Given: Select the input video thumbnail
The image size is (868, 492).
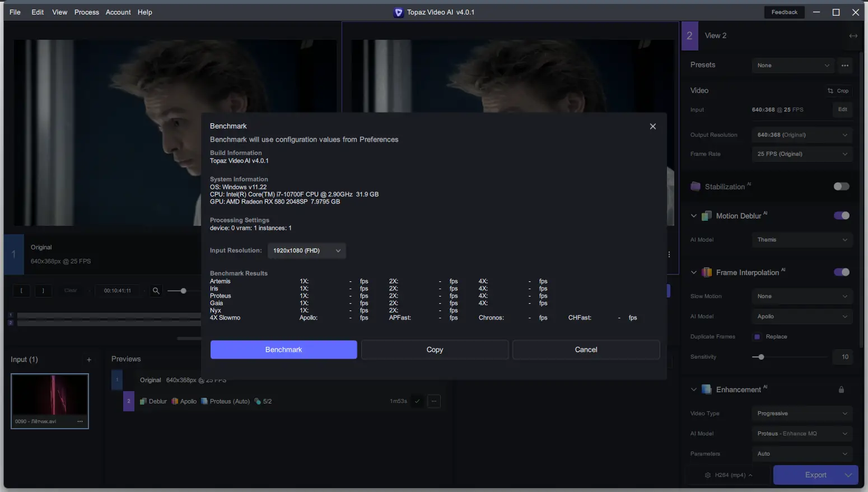Looking at the screenshot, I should 50,401.
